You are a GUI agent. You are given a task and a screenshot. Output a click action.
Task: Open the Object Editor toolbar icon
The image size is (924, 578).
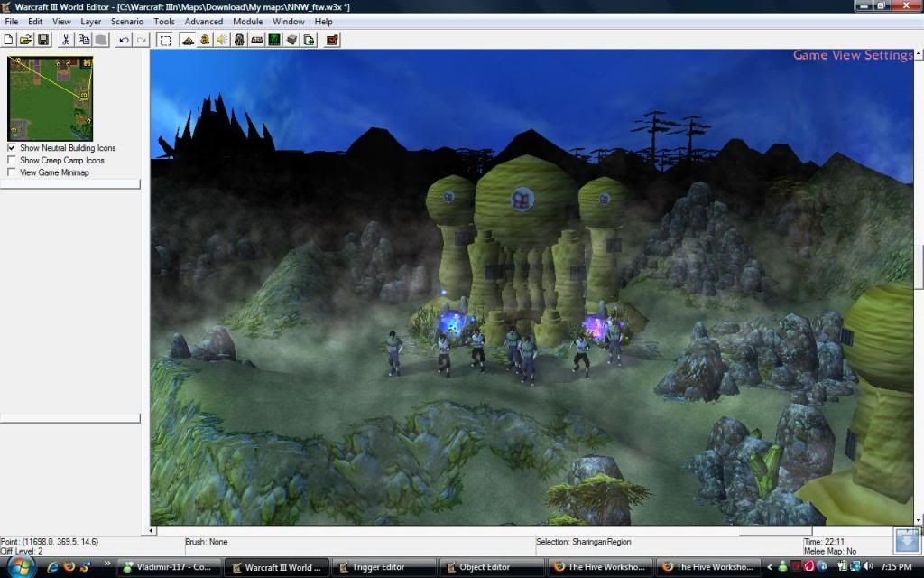click(x=239, y=40)
